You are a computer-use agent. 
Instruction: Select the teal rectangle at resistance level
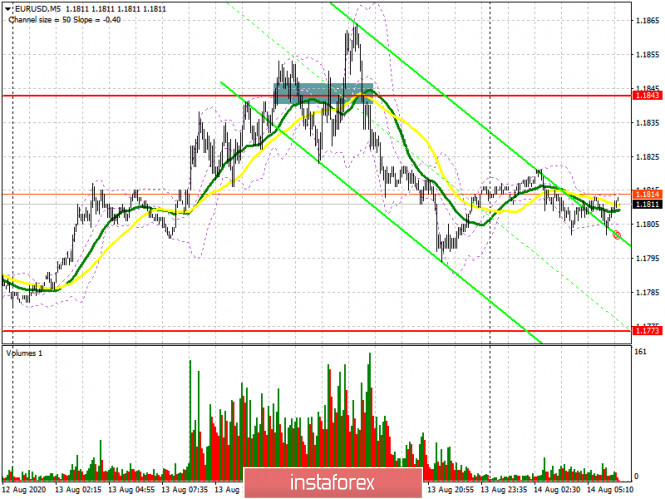323,93
